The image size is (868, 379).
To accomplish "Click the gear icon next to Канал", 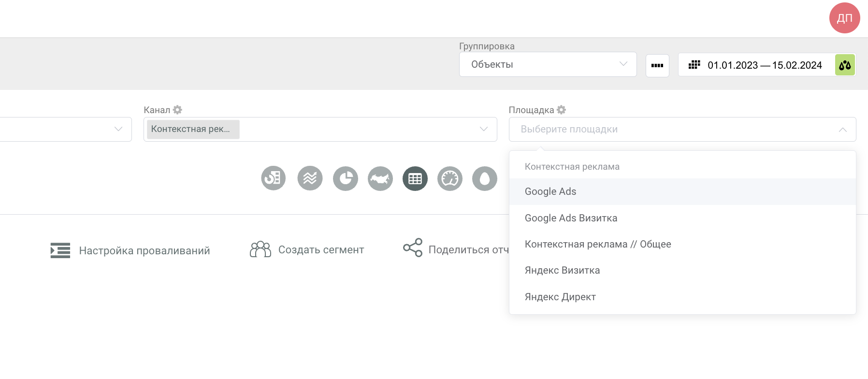I will click(x=177, y=110).
